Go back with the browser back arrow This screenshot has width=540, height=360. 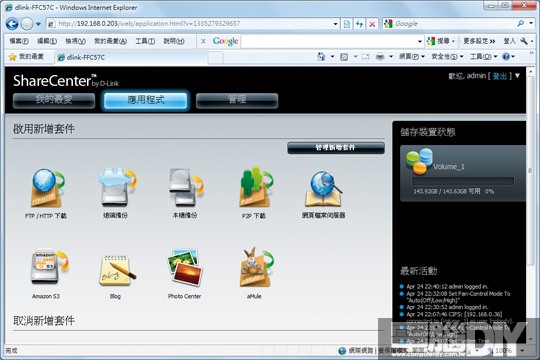point(12,24)
